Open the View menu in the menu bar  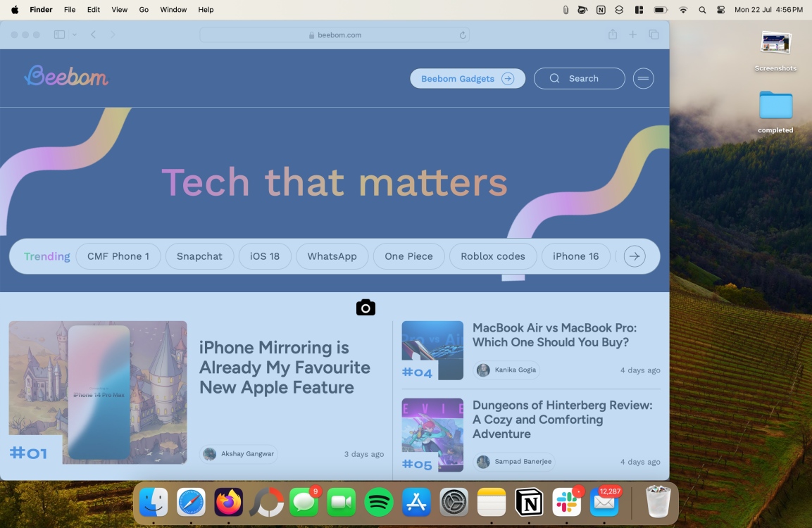click(119, 9)
